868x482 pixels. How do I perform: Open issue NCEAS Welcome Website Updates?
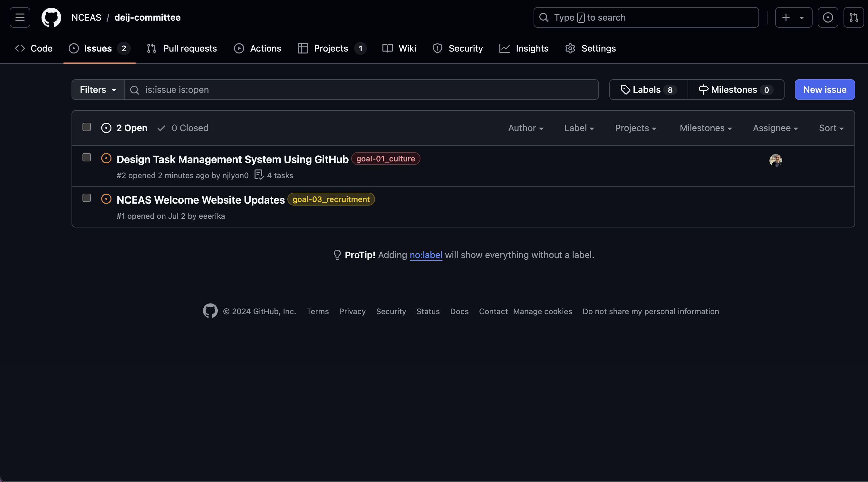click(x=200, y=200)
